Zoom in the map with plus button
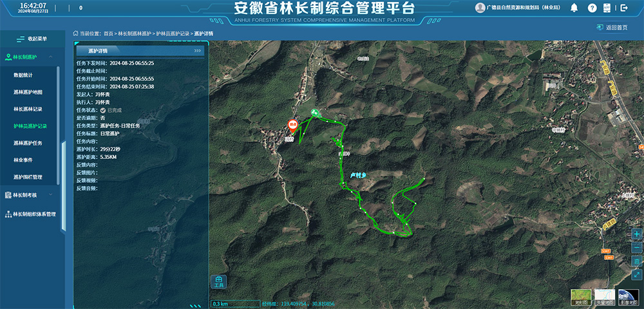This screenshot has height=309, width=644. (x=636, y=234)
